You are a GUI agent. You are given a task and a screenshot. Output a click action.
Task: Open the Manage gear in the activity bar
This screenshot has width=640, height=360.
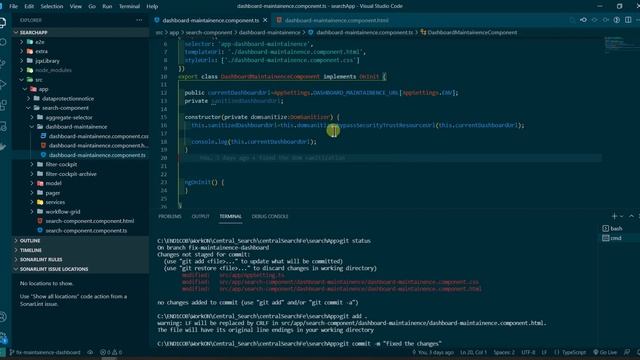3,337
